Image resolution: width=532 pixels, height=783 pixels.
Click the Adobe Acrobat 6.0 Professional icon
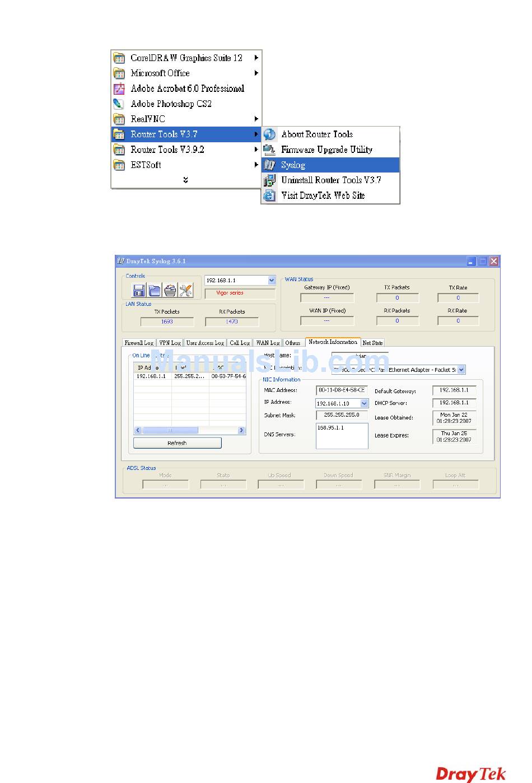point(119,88)
